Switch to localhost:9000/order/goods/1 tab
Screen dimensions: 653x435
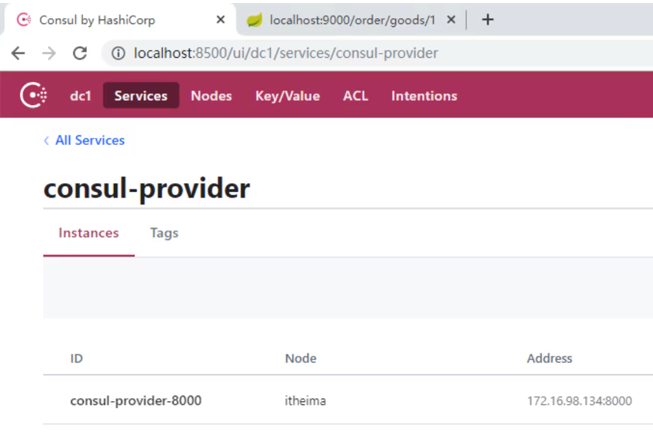(x=351, y=20)
